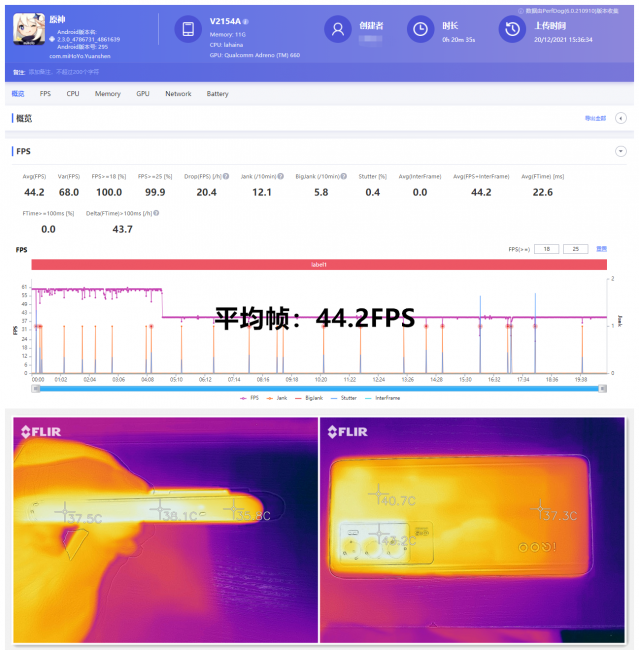Open the Memory tab

107,94
